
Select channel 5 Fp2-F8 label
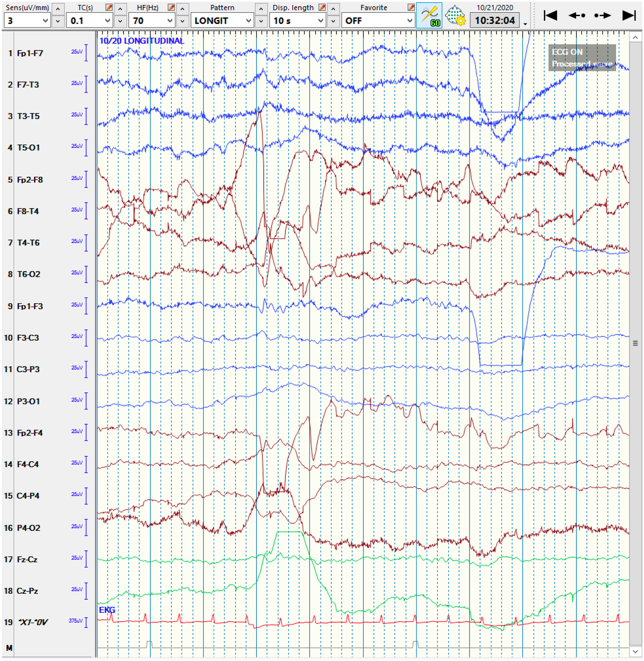click(x=30, y=179)
